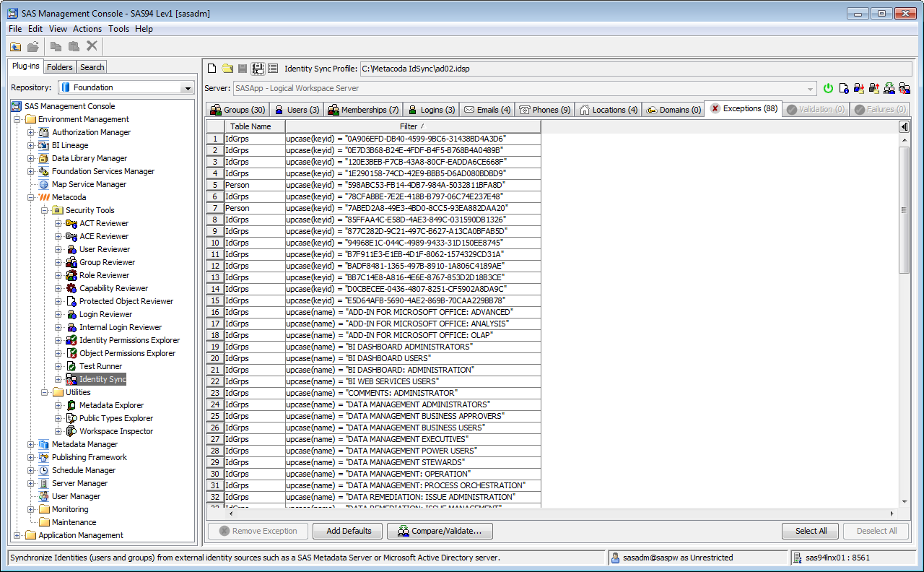This screenshot has width=924, height=572.
Task: Open the File menu
Action: click(15, 29)
